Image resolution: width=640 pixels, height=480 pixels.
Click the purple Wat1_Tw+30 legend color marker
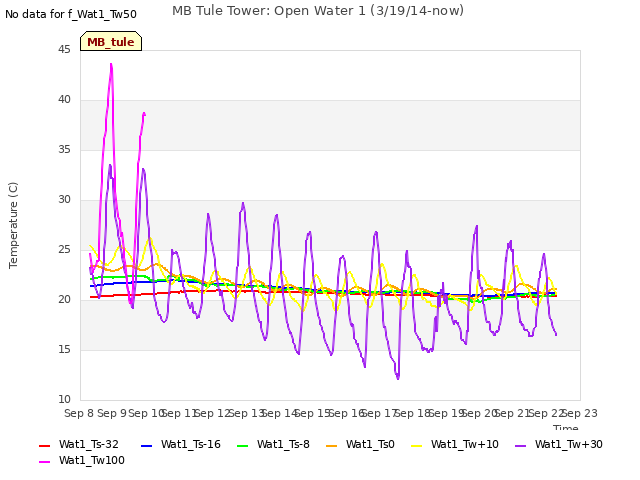(x=520, y=445)
